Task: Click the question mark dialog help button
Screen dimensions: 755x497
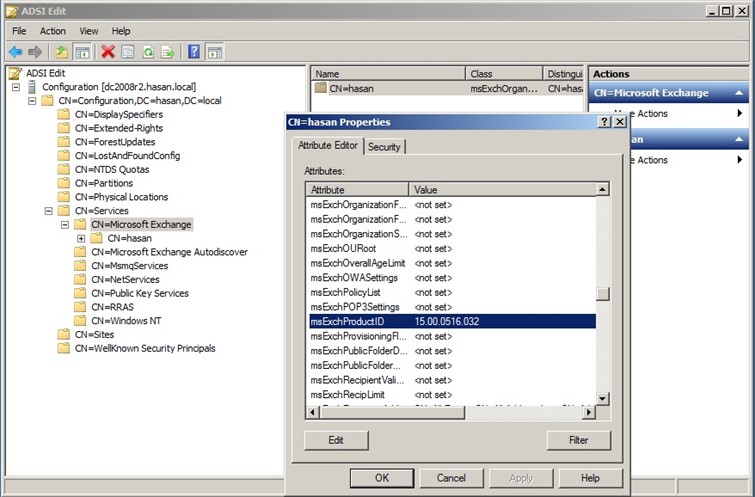Action: [x=604, y=122]
